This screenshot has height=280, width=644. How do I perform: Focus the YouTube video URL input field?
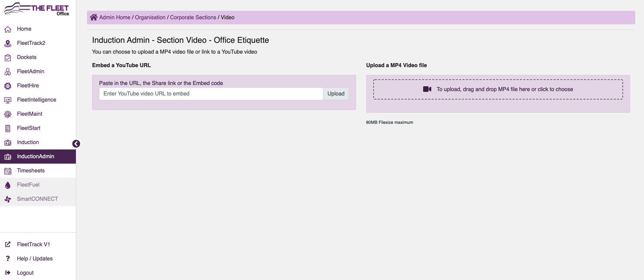pyautogui.click(x=211, y=94)
